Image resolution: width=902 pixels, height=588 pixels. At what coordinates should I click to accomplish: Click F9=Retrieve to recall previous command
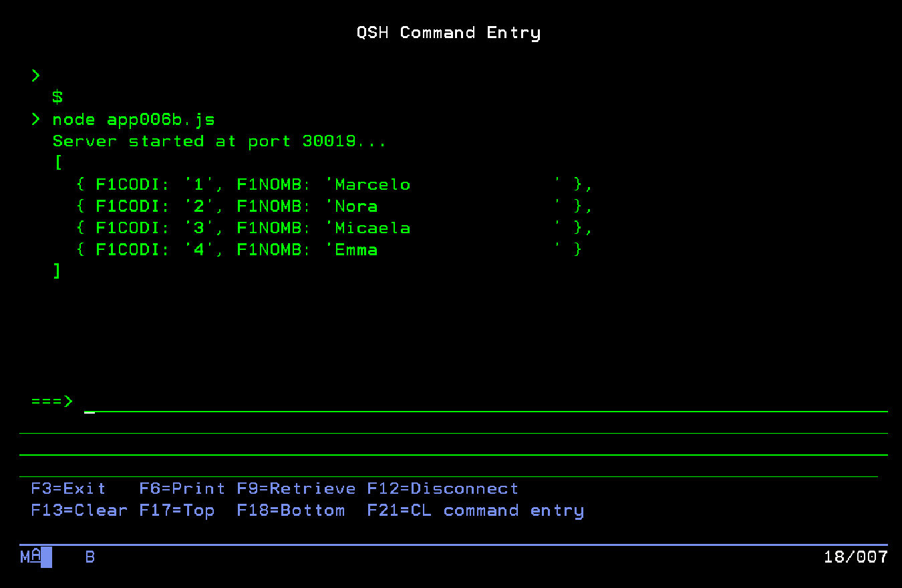[x=295, y=488]
